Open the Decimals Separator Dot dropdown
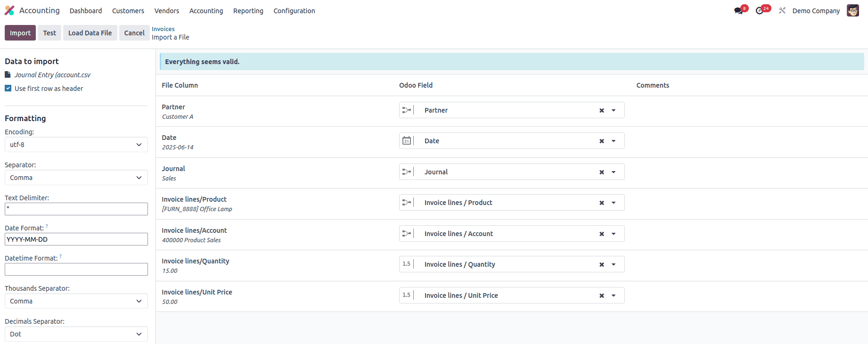868x344 pixels. tap(76, 334)
